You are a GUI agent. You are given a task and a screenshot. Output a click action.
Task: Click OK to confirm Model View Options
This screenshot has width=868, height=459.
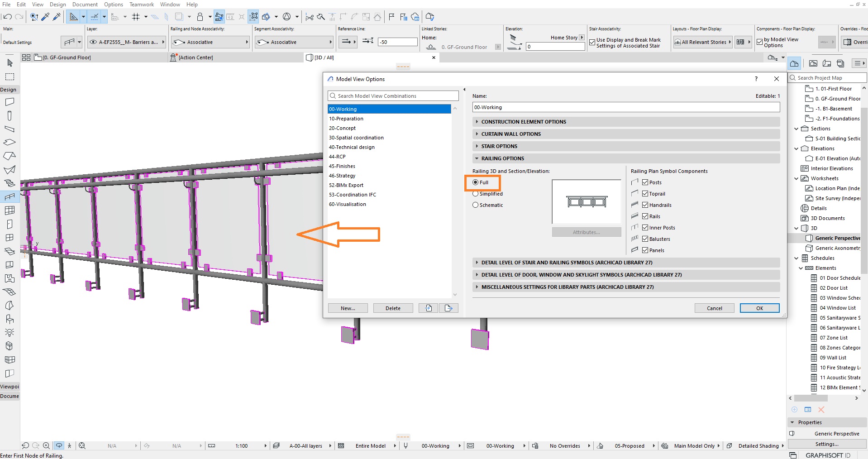click(759, 308)
